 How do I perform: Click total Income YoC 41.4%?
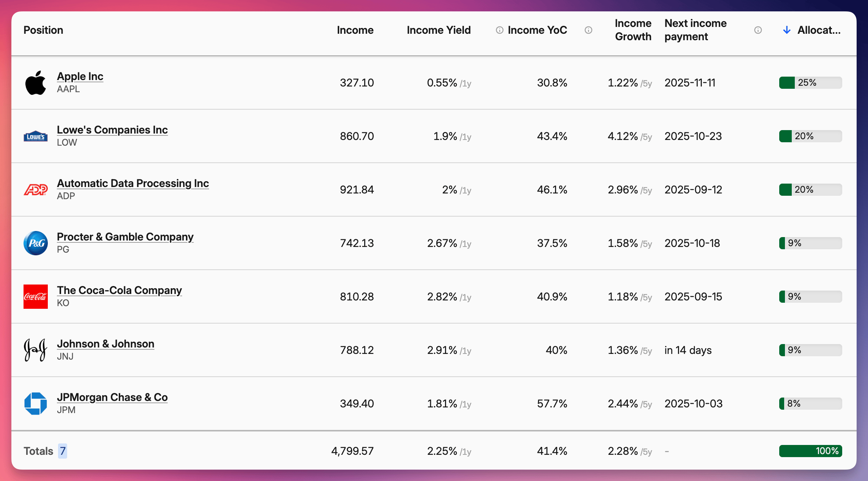point(552,451)
